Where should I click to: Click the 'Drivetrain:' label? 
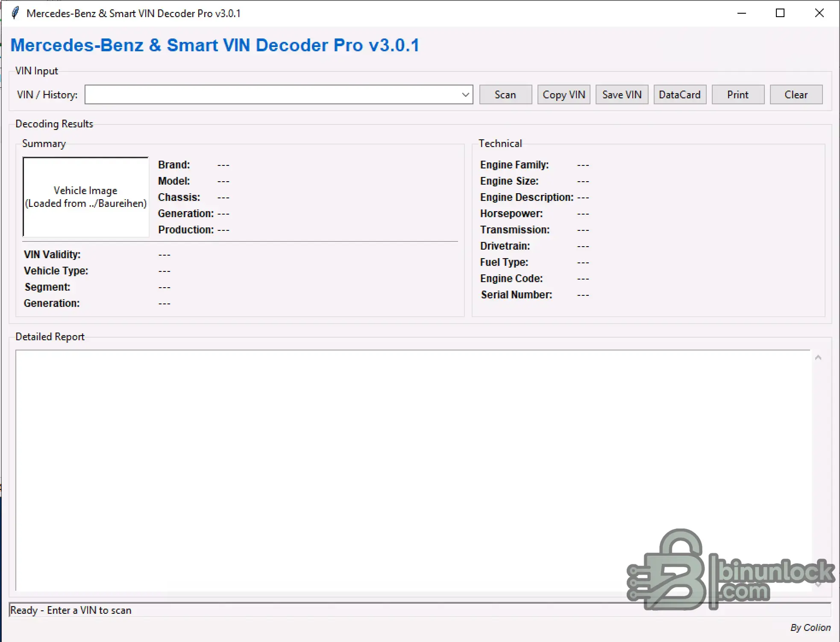point(505,246)
